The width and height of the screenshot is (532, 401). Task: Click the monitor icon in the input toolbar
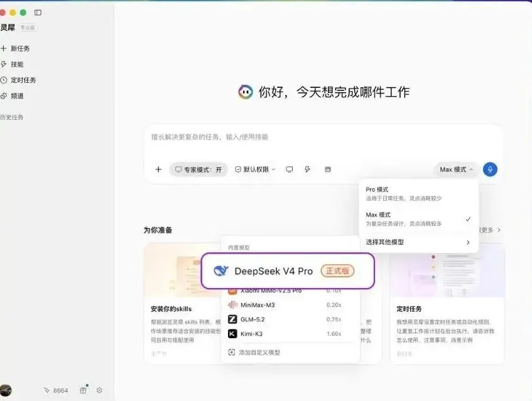(290, 169)
